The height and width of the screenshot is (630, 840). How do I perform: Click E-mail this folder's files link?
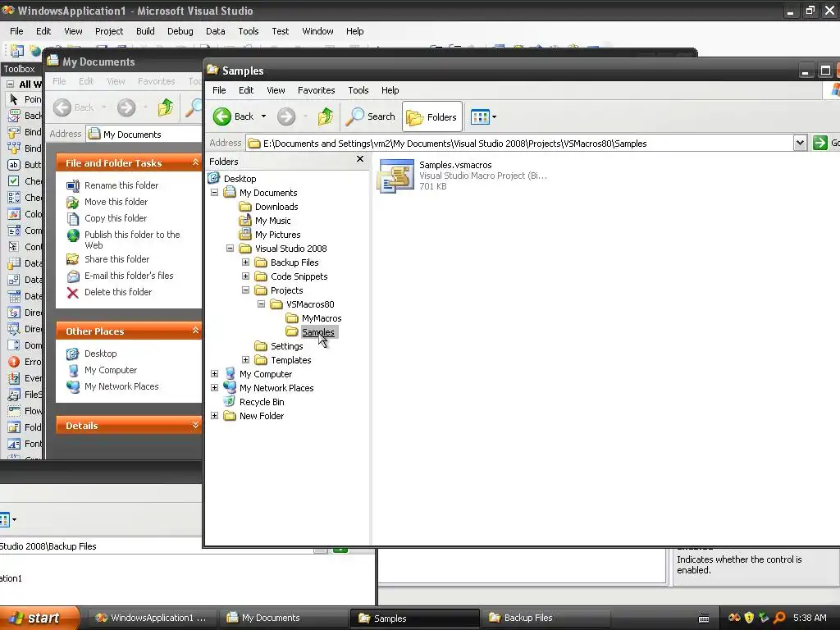[x=129, y=276]
